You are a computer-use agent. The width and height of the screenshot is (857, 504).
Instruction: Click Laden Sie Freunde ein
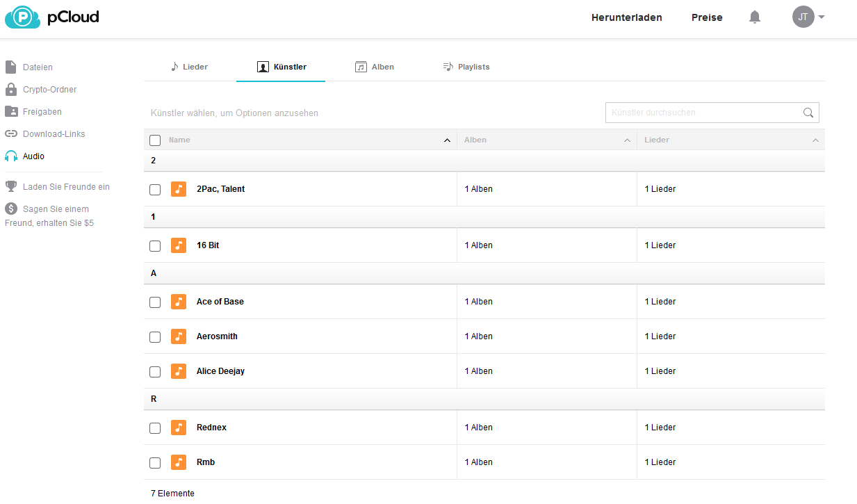66,187
